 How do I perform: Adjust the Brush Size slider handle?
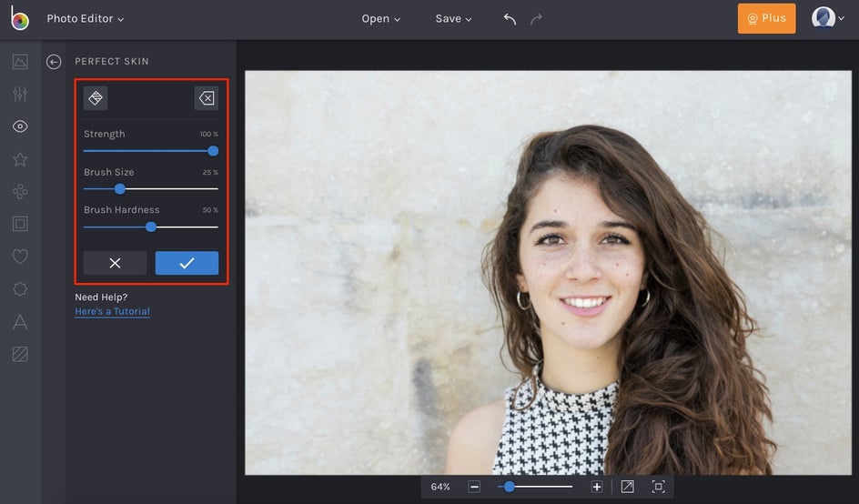tap(119, 189)
